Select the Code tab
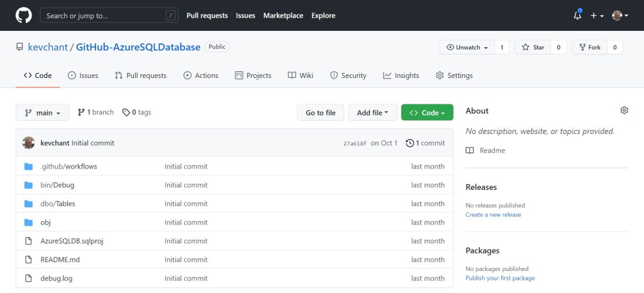This screenshot has width=644, height=293. [x=37, y=75]
